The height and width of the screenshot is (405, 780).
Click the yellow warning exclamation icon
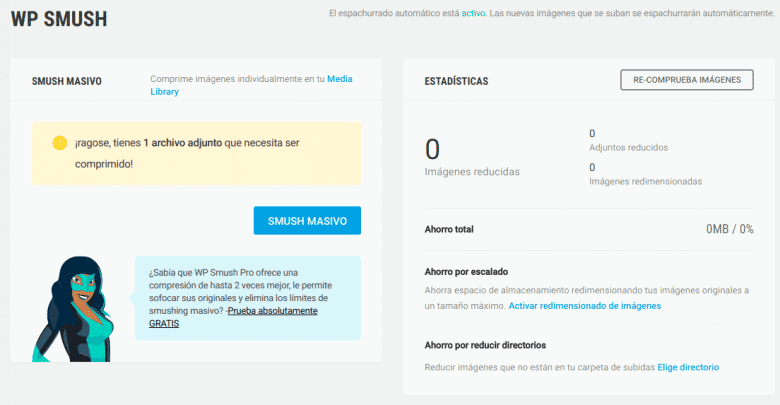(60, 143)
